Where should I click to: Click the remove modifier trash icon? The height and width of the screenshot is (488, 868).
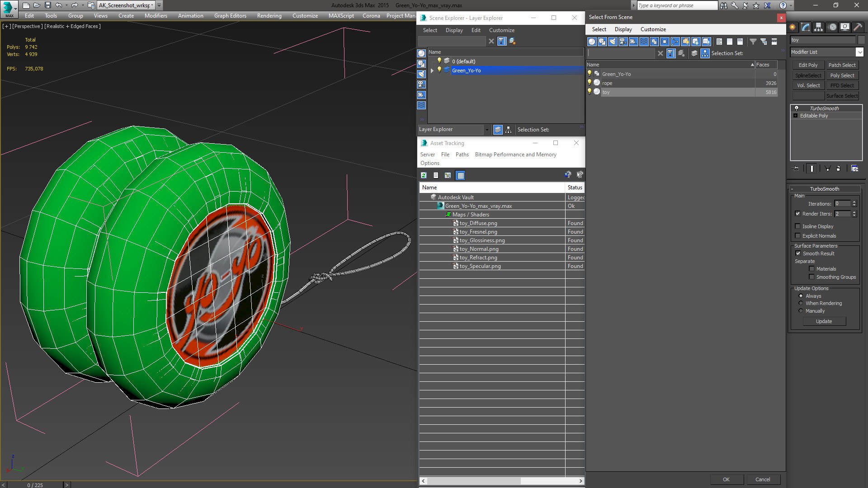(x=838, y=169)
